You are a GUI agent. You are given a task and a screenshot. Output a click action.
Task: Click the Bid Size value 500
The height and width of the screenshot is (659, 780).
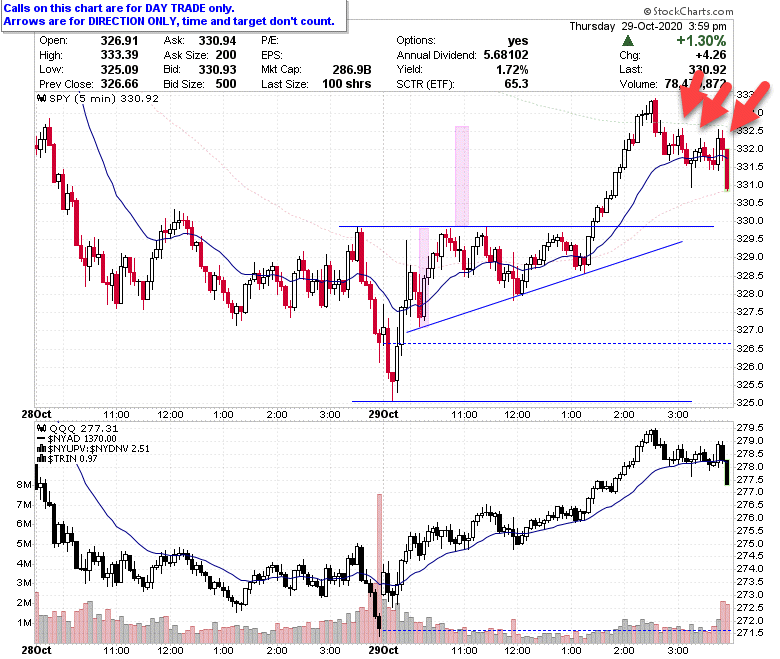click(x=226, y=84)
